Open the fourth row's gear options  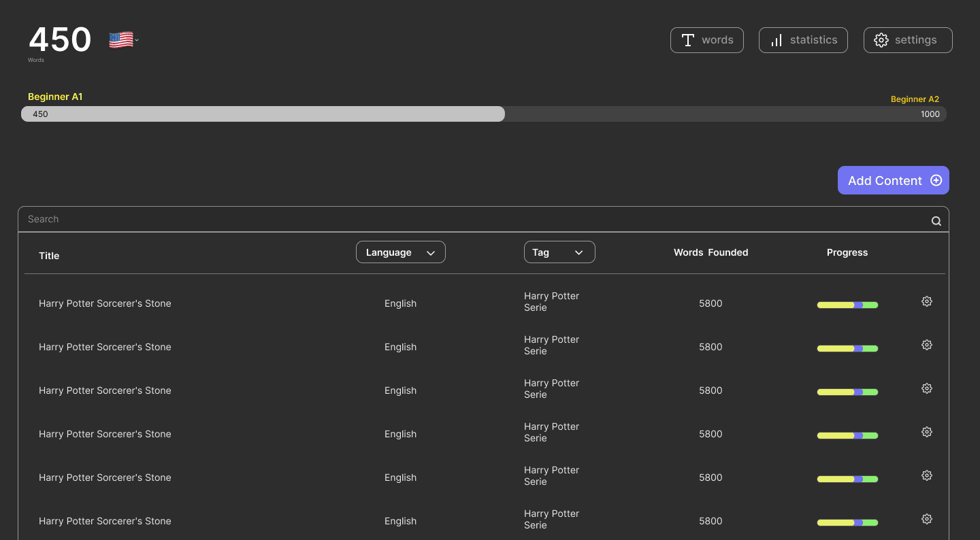[926, 432]
